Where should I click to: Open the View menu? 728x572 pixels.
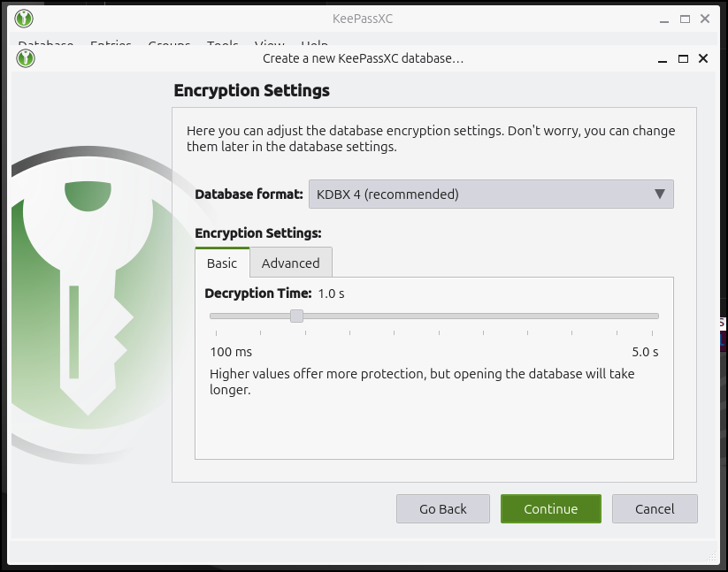269,46
